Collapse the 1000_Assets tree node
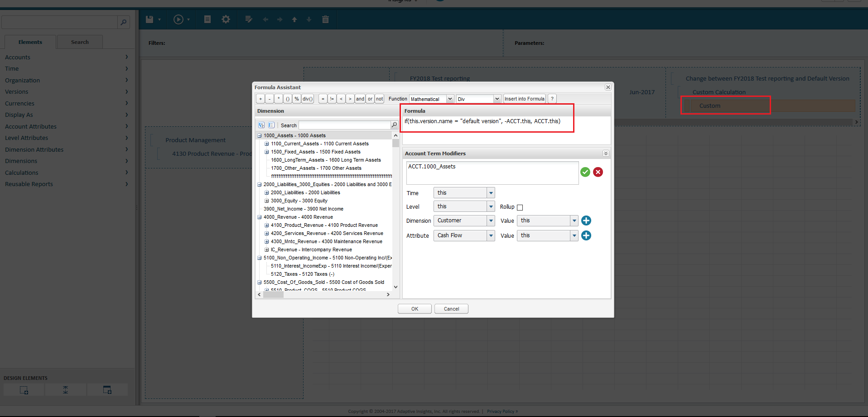This screenshot has width=868, height=417. click(260, 135)
